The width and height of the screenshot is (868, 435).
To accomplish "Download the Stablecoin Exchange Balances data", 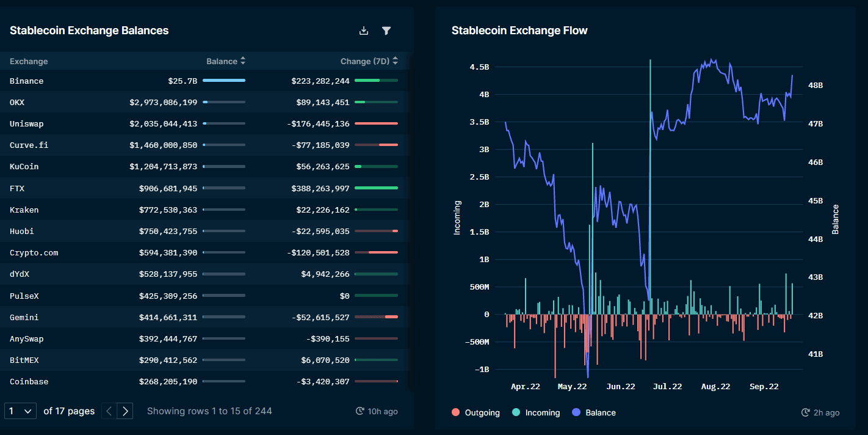I will 364,31.
